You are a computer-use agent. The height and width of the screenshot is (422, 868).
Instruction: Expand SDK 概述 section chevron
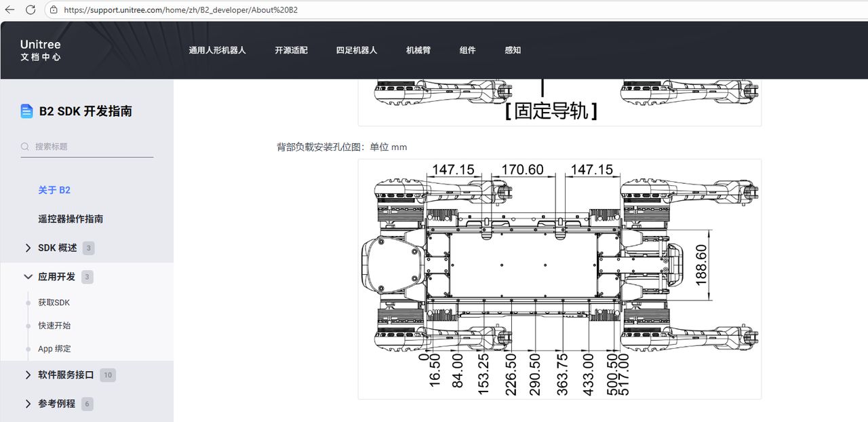click(28, 248)
